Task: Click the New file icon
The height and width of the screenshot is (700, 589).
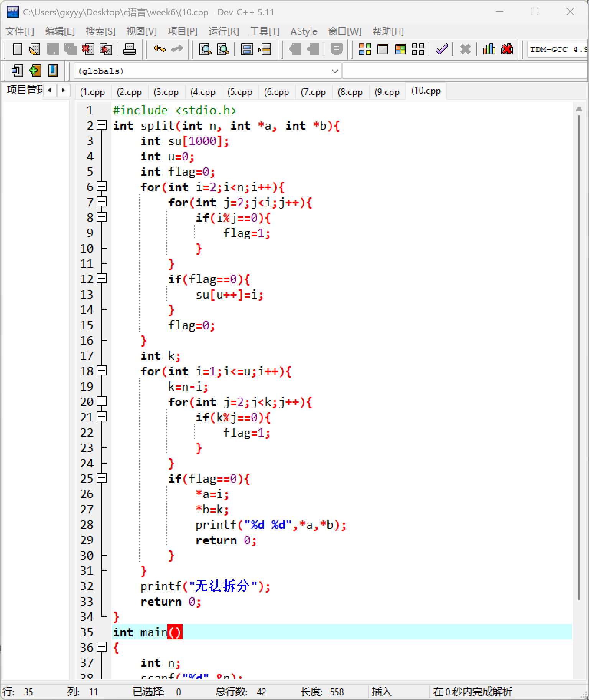Action: point(17,49)
